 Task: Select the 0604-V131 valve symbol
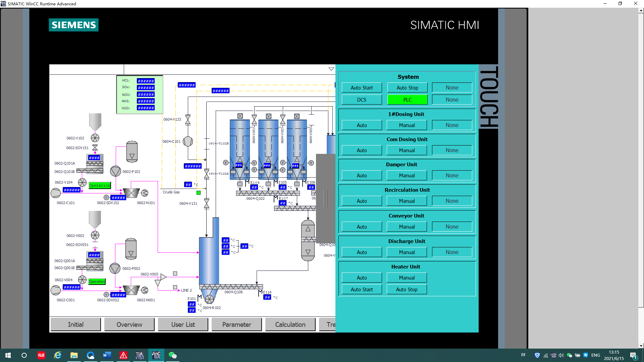[207, 203]
